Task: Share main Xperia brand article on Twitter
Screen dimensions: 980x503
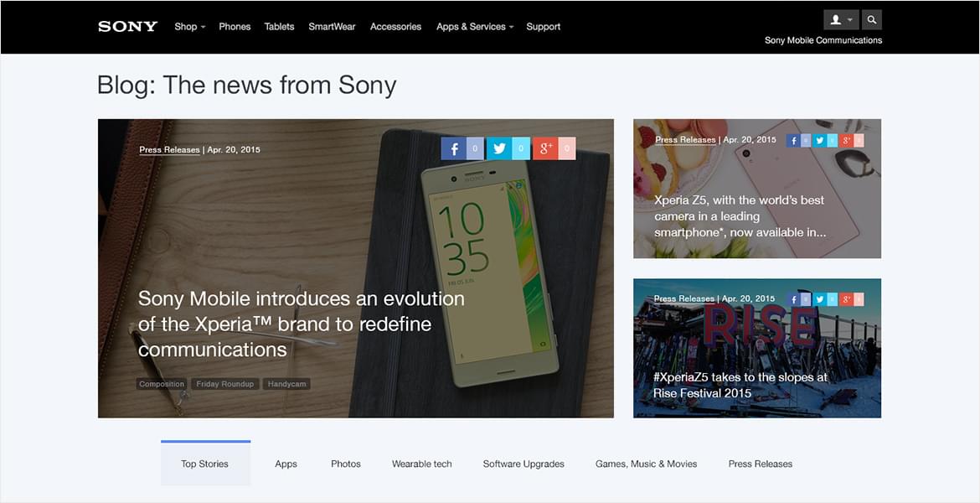Action: (x=499, y=149)
